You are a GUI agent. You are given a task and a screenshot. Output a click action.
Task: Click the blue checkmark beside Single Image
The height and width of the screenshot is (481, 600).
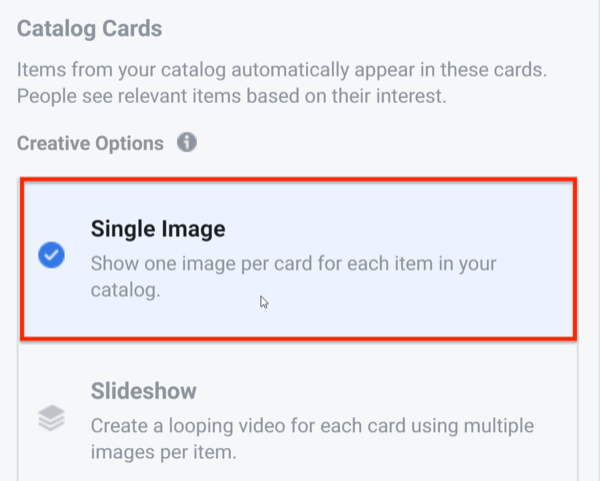point(51,255)
